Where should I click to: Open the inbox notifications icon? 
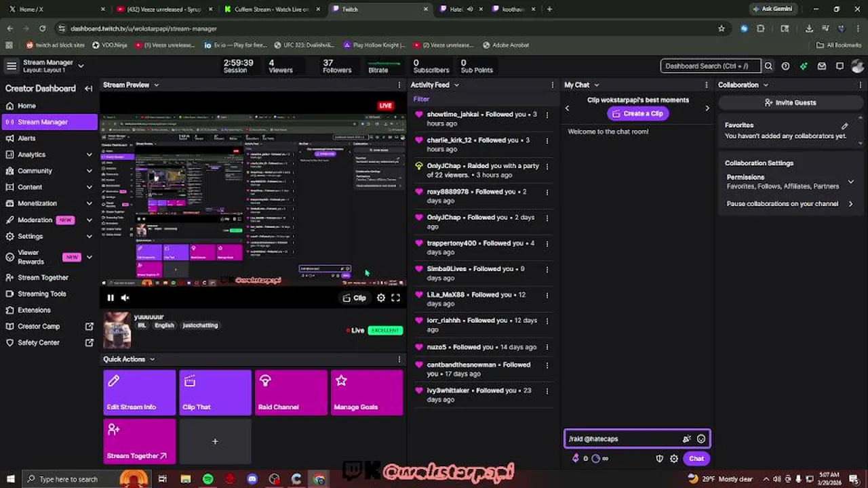[821, 66]
